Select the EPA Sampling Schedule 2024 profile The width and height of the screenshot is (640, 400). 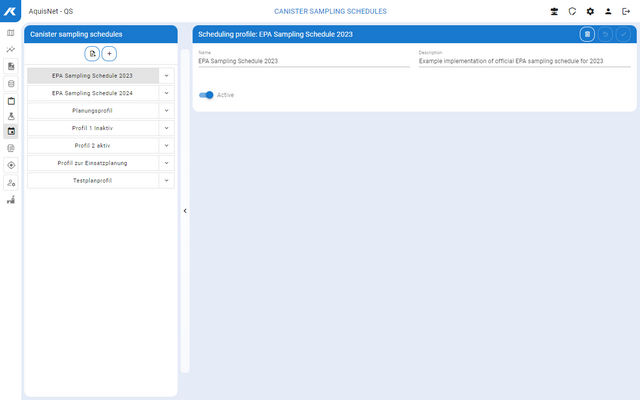point(92,93)
